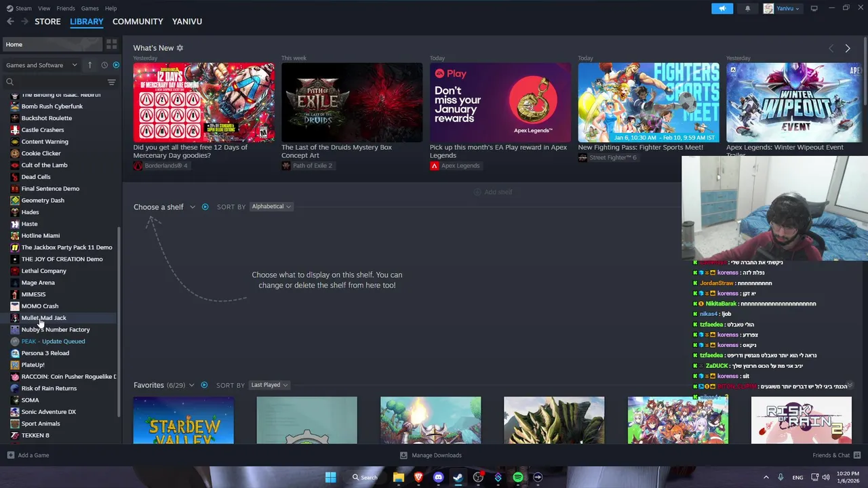
Task: Click Geometry Dash game icon
Action: (15, 201)
